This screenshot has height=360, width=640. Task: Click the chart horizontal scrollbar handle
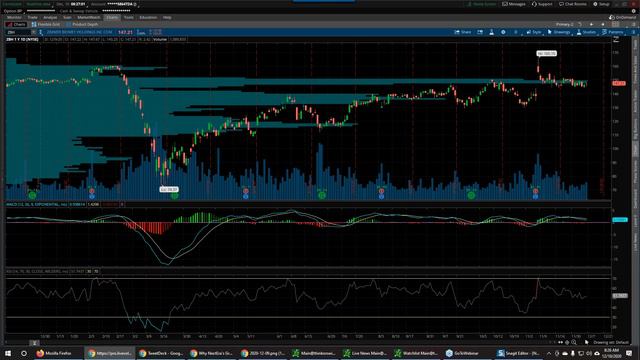[34, 343]
